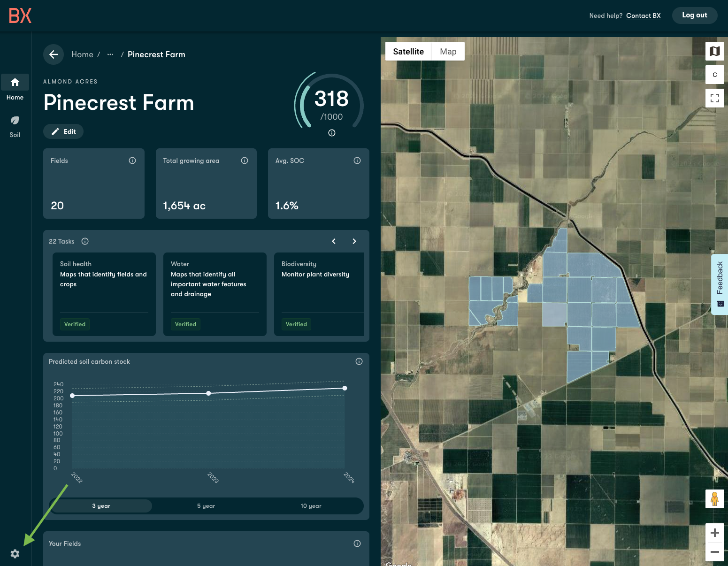Screen dimensions: 728x566
Task: Select the 3 year range option
Action: 101,506
